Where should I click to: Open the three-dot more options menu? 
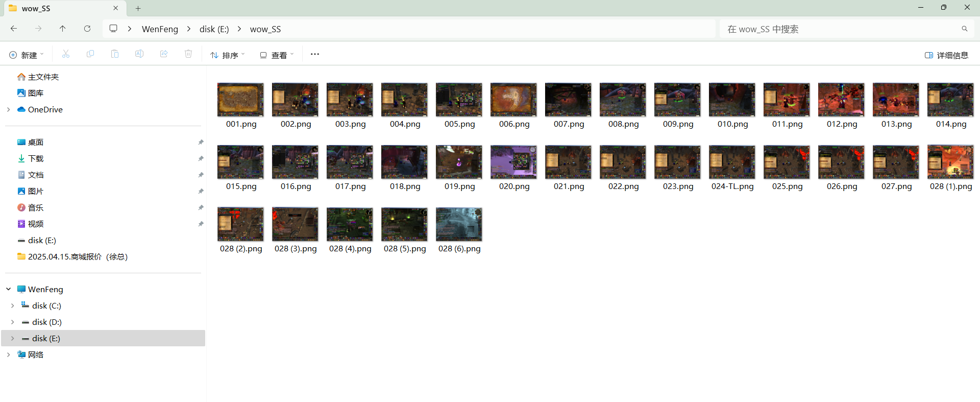315,54
